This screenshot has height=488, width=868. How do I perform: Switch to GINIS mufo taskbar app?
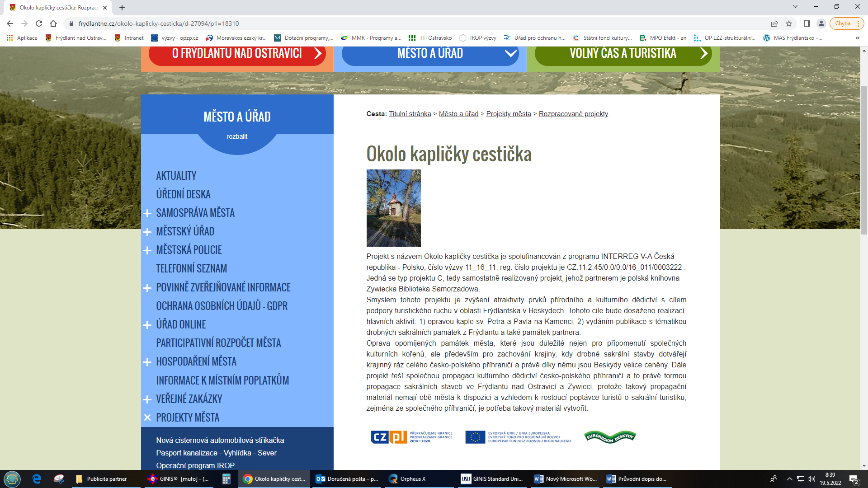tap(179, 479)
